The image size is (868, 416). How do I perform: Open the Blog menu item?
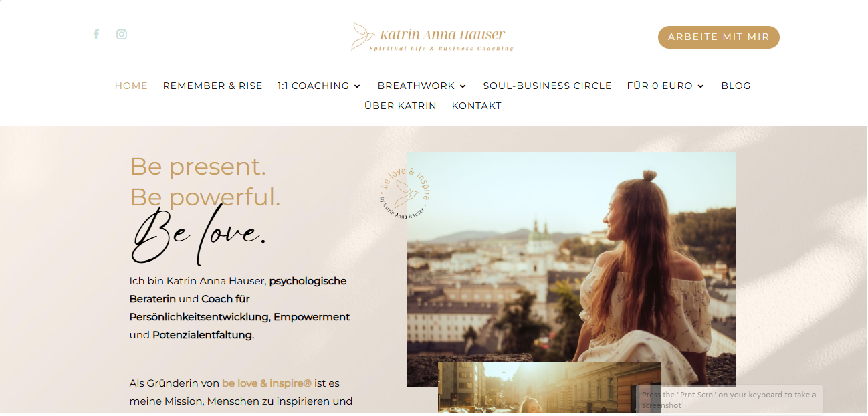pos(736,86)
